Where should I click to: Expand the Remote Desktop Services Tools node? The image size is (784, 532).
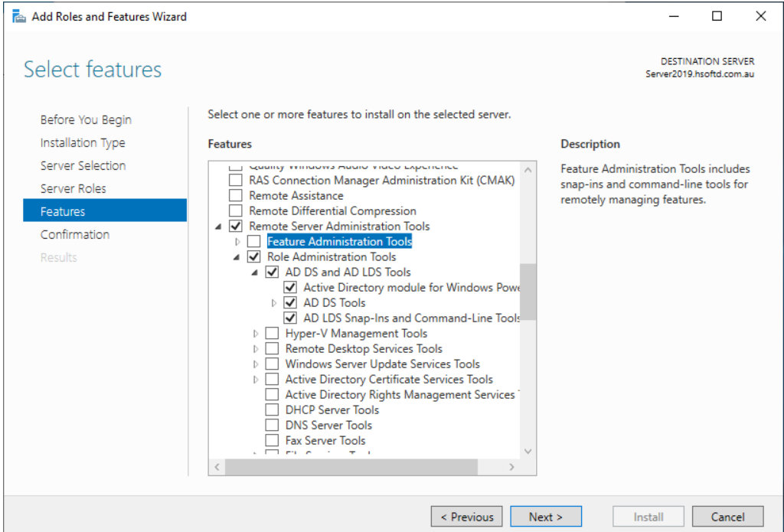pos(256,349)
